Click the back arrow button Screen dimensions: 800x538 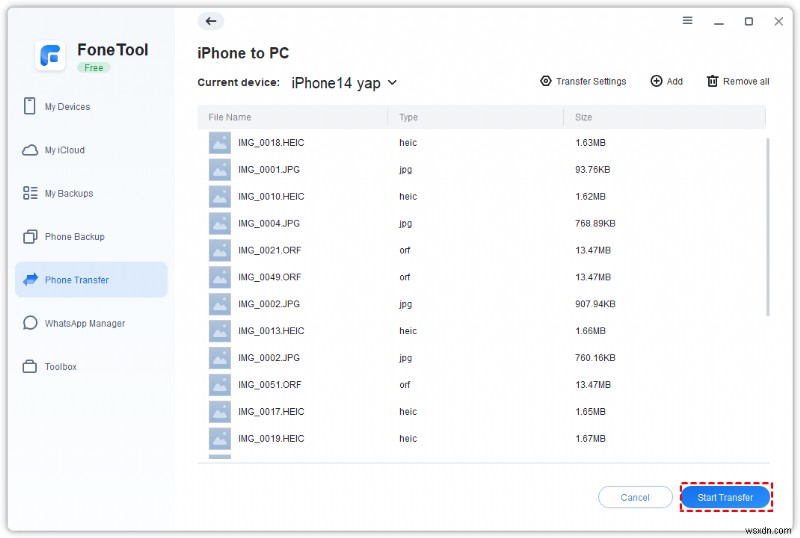[211, 21]
